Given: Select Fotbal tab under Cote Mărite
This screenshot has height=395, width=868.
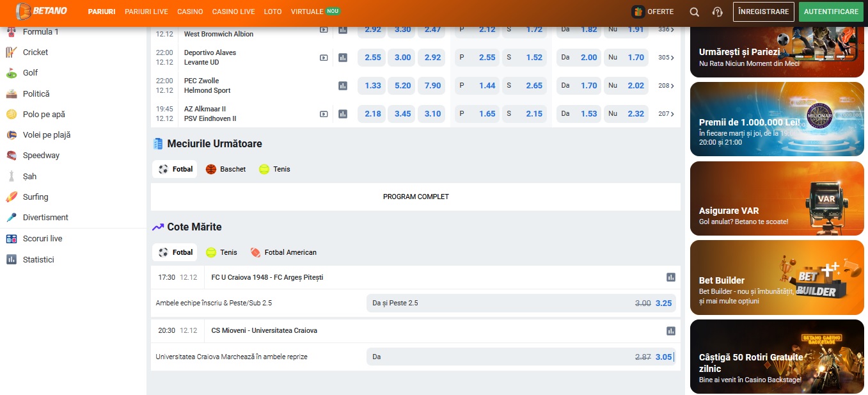Looking at the screenshot, I should (175, 253).
